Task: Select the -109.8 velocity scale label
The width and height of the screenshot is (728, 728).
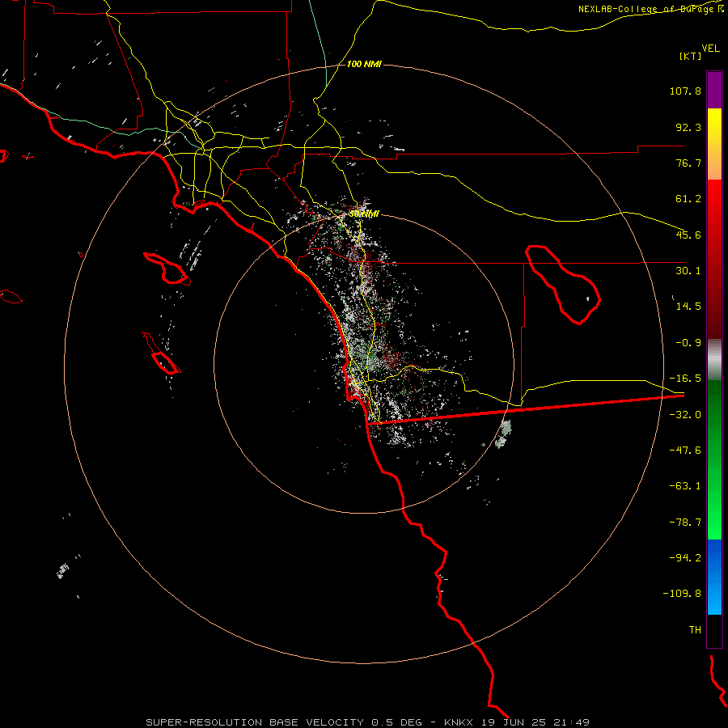Action: [682, 594]
